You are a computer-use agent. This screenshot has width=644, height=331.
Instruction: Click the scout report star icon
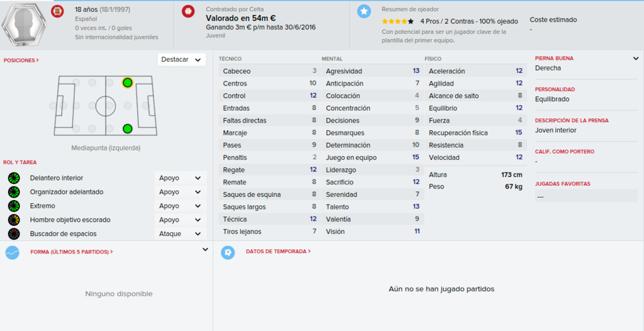click(364, 11)
